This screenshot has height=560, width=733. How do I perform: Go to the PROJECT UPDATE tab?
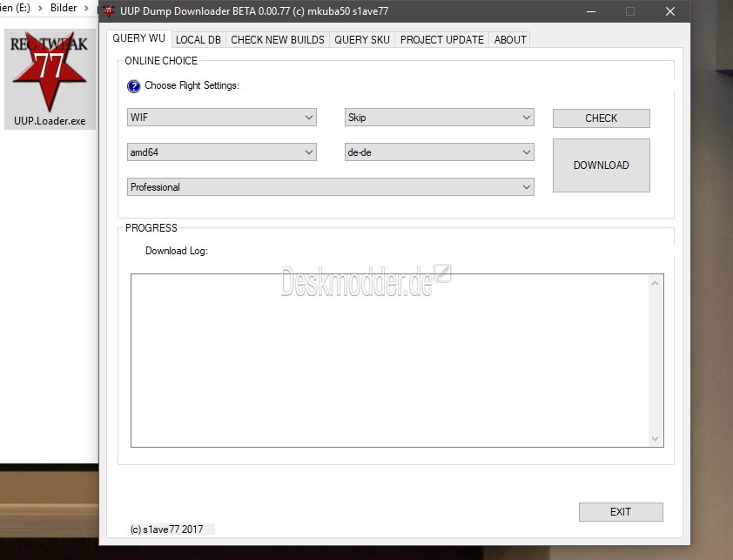(x=442, y=40)
